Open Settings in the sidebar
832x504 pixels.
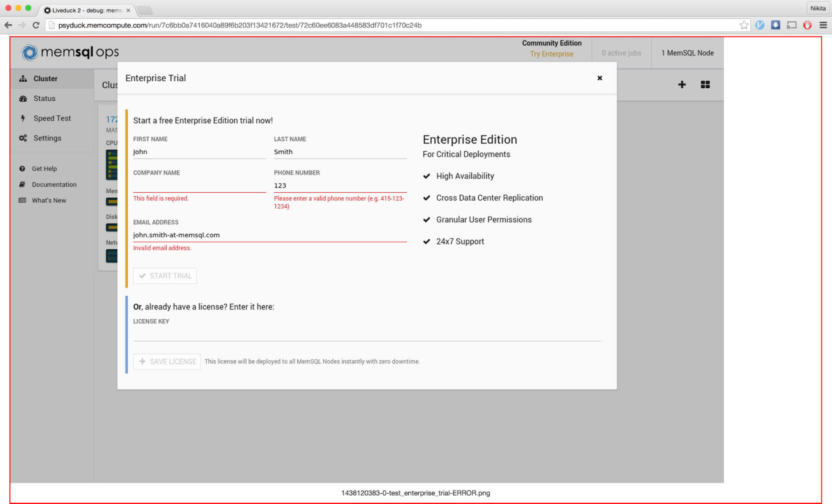(52, 138)
